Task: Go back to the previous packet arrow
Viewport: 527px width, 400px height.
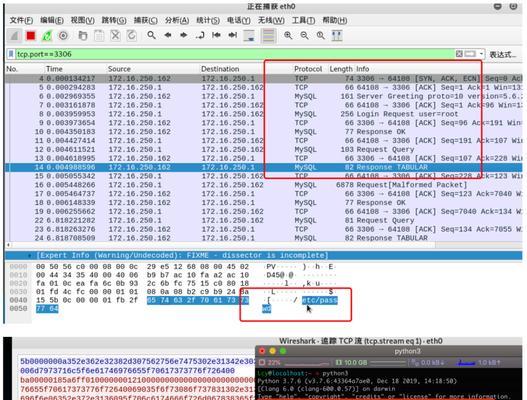Action: coord(168,35)
